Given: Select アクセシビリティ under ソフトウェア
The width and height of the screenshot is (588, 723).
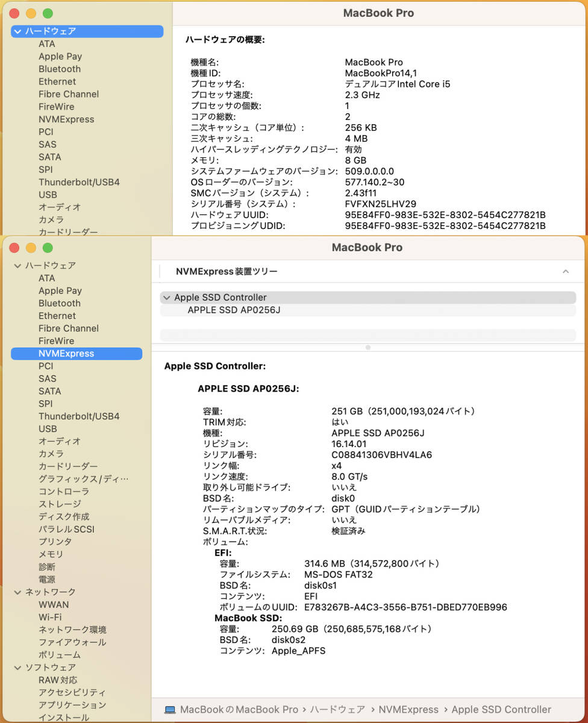Looking at the screenshot, I should click(x=72, y=692).
